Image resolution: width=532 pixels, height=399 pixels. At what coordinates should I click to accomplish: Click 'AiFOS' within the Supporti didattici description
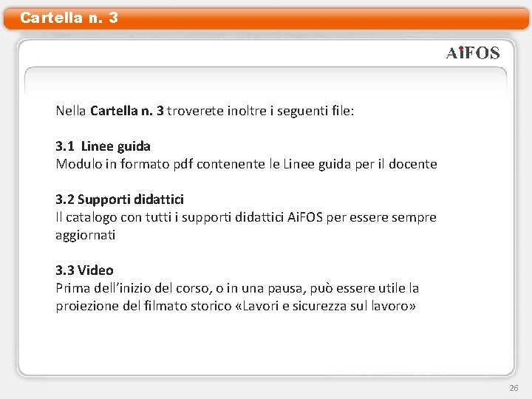pyautogui.click(x=304, y=217)
